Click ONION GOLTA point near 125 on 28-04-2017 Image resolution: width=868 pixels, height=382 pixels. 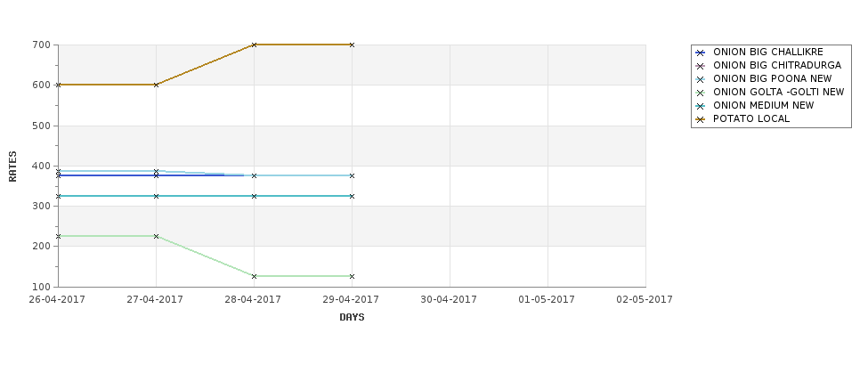pyautogui.click(x=254, y=276)
